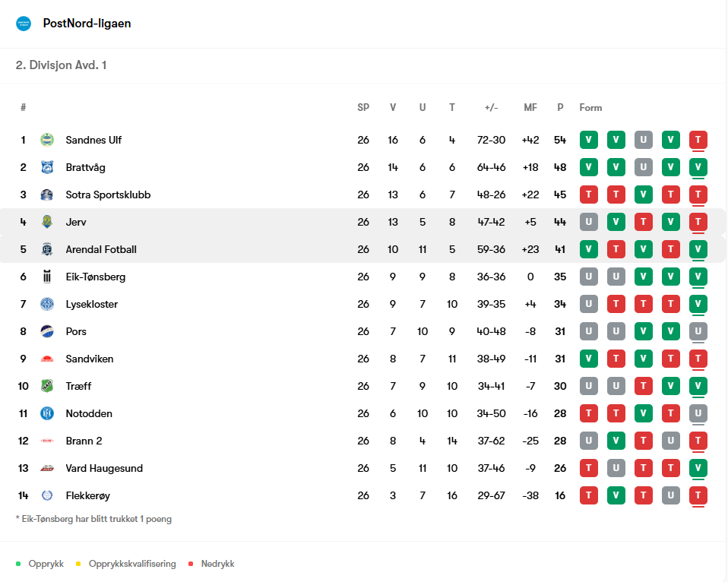Click Sandnes Ulf's latest form result T

tap(698, 140)
